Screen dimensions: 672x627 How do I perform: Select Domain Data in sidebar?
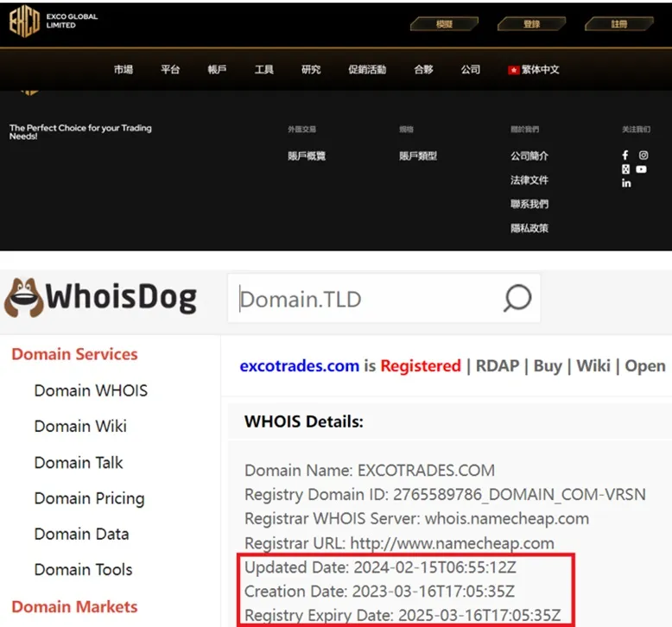[x=81, y=534]
